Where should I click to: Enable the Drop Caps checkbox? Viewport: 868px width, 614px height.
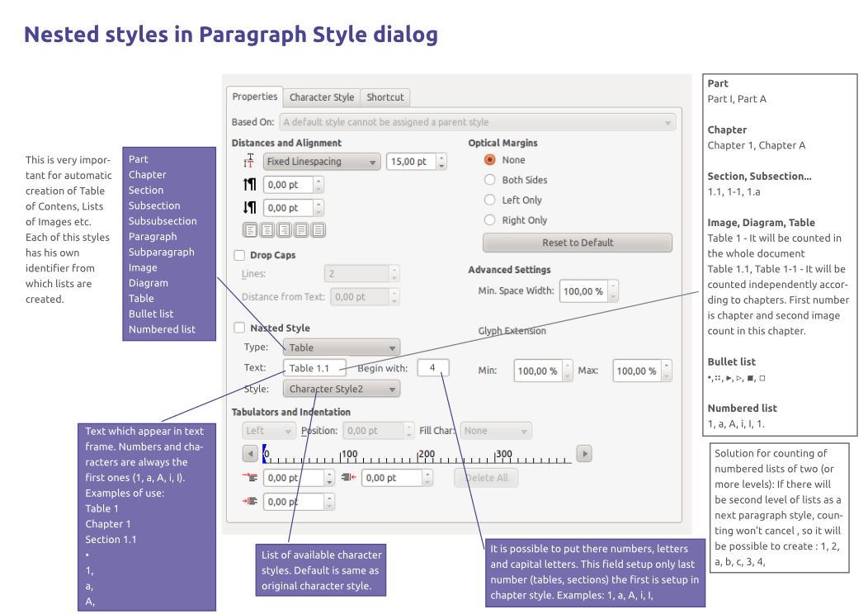240,255
